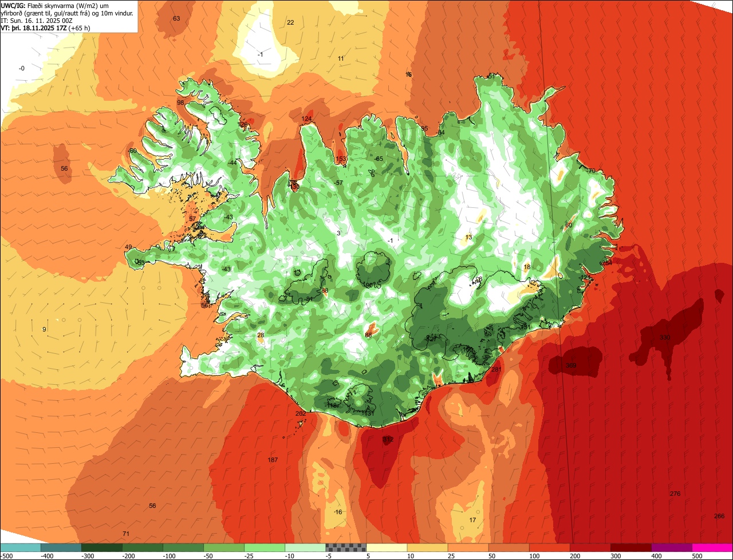The width and height of the screenshot is (733, 560).
Task: Click the map value '187' south of Iceland
Action: (273, 460)
